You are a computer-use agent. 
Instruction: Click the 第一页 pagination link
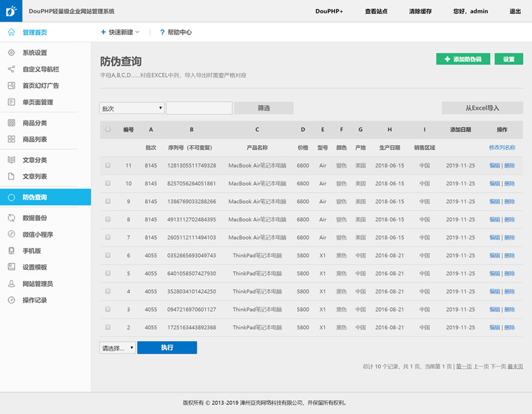[x=463, y=366]
